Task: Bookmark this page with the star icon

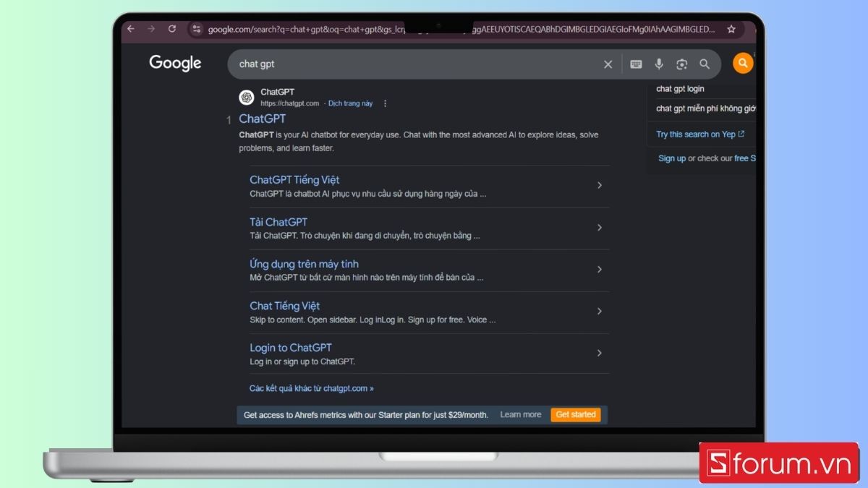Action: coord(731,29)
